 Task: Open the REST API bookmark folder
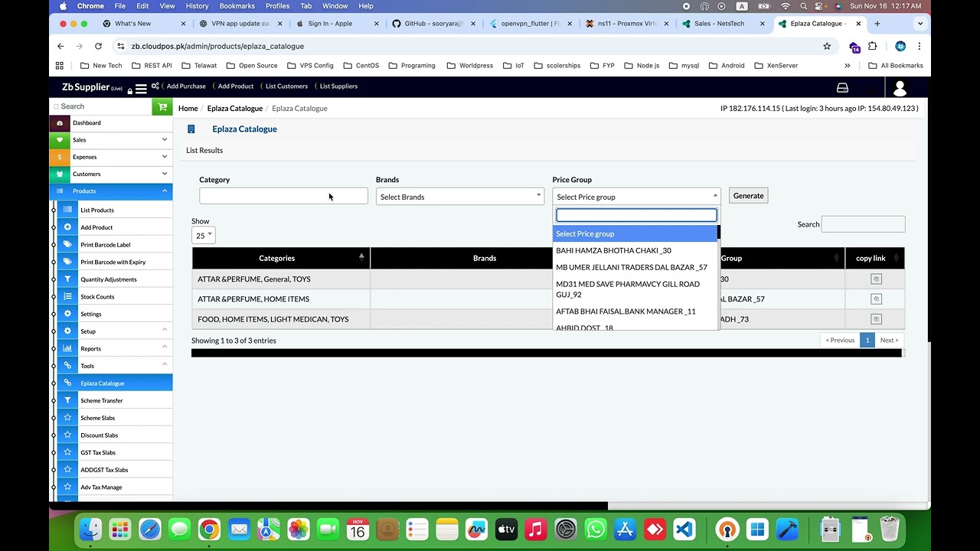point(152,66)
